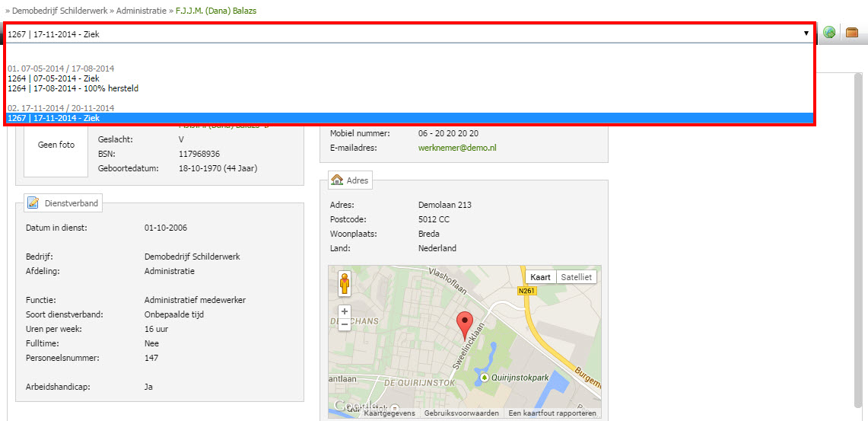Click the Street View pegman on map
868x421 pixels.
tap(345, 284)
